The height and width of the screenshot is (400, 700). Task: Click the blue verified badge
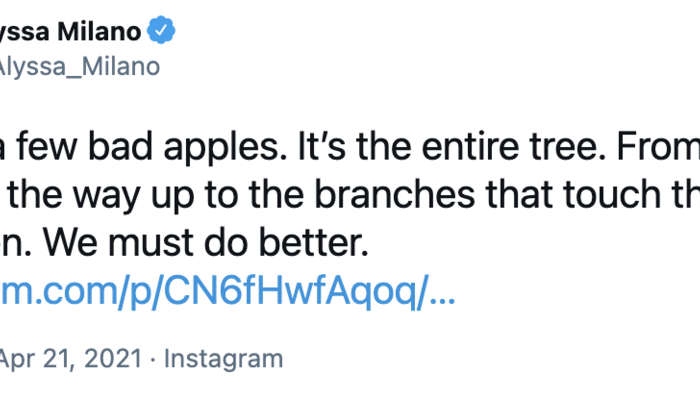coord(161,32)
